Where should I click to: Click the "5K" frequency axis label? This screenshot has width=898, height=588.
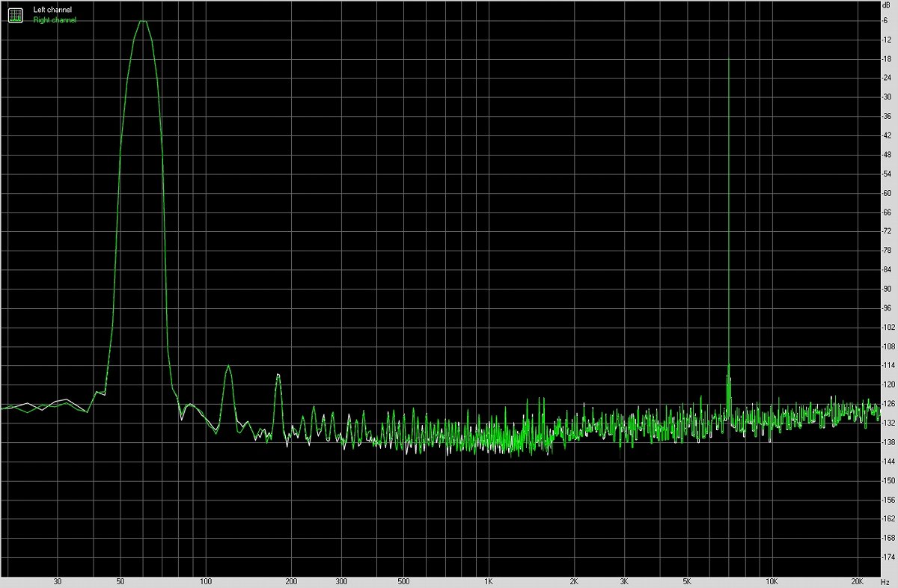tap(687, 581)
